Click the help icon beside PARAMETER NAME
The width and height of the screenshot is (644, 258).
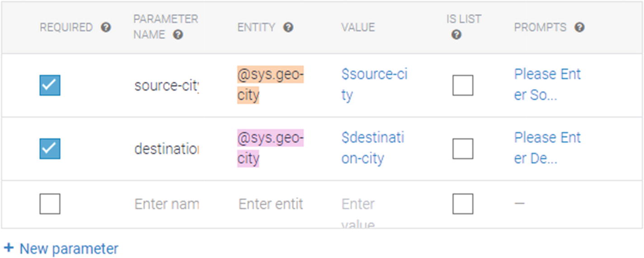click(178, 35)
